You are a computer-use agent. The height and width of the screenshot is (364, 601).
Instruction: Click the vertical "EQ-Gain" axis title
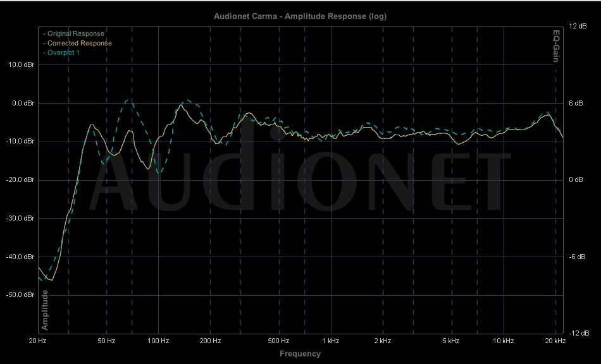coord(556,46)
